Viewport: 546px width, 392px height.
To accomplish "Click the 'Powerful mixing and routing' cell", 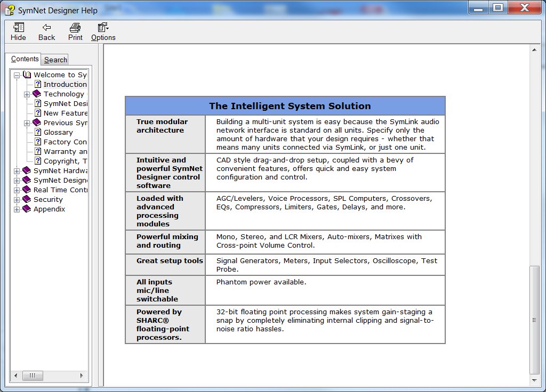I will [165, 242].
